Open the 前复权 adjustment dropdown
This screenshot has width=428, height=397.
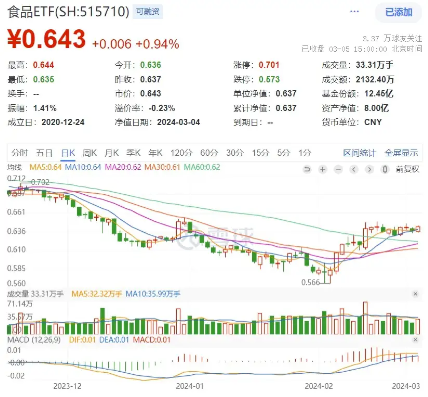(407, 170)
